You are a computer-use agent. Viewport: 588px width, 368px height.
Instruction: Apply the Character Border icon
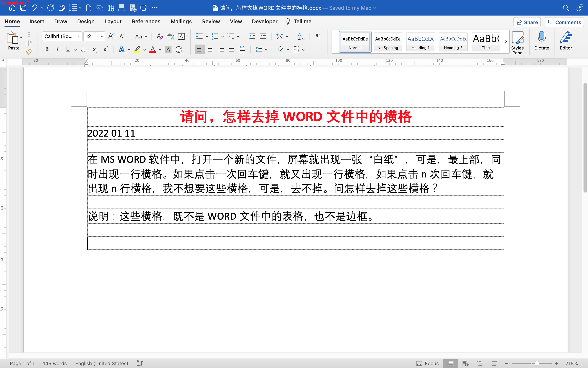coord(181,36)
